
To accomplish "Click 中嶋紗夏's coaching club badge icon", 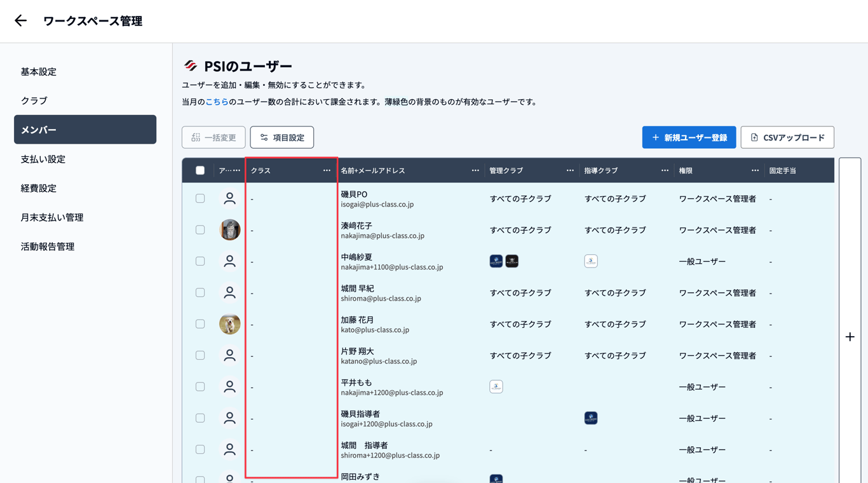I will [x=591, y=261].
